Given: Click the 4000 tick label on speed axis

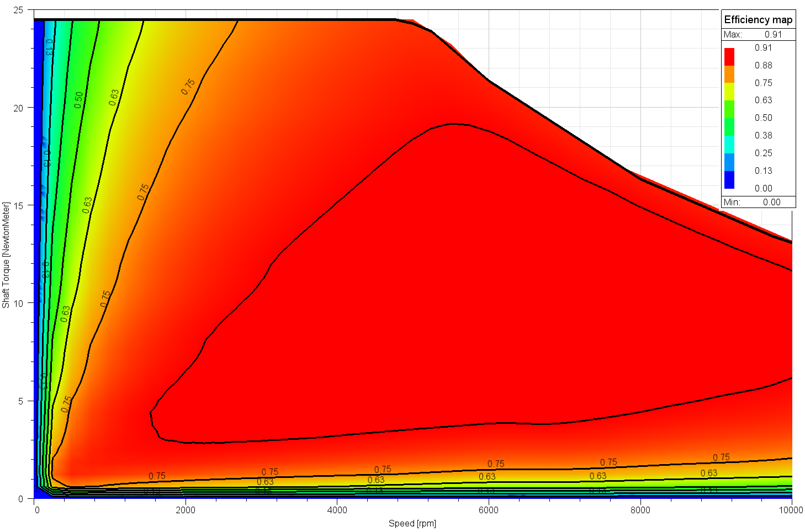Looking at the screenshot, I should click(337, 510).
